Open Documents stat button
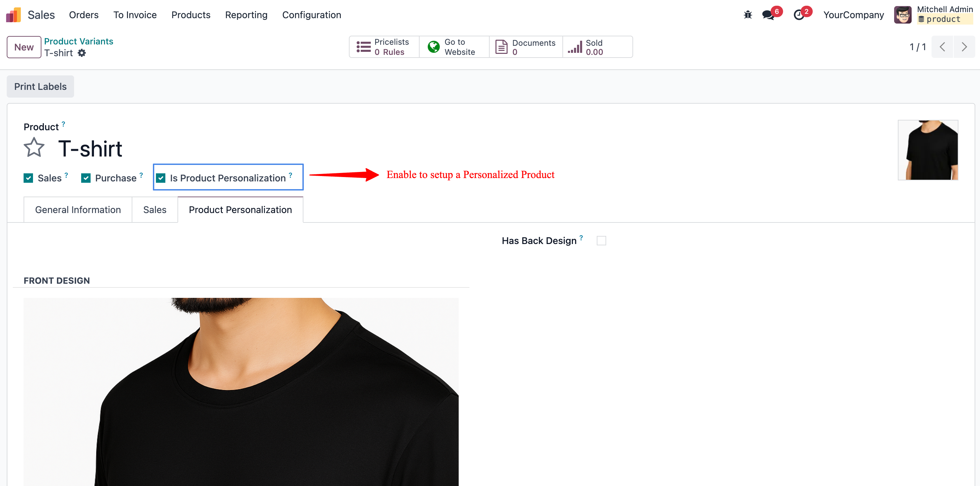The height and width of the screenshot is (486, 980). [x=526, y=47]
